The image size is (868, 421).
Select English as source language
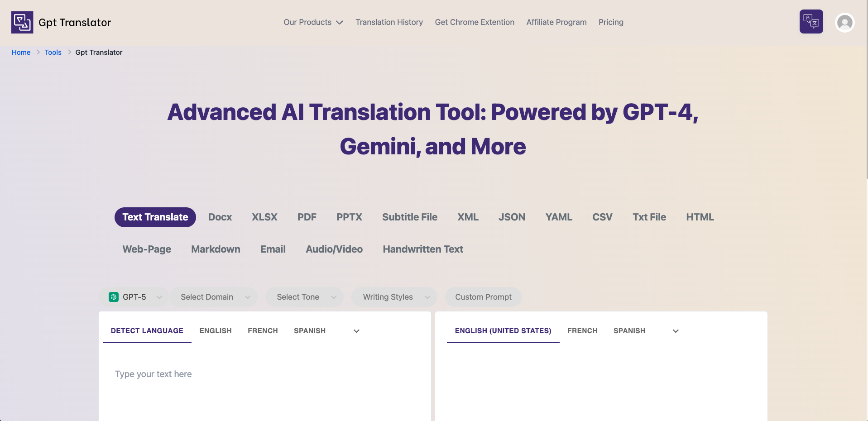(x=216, y=331)
